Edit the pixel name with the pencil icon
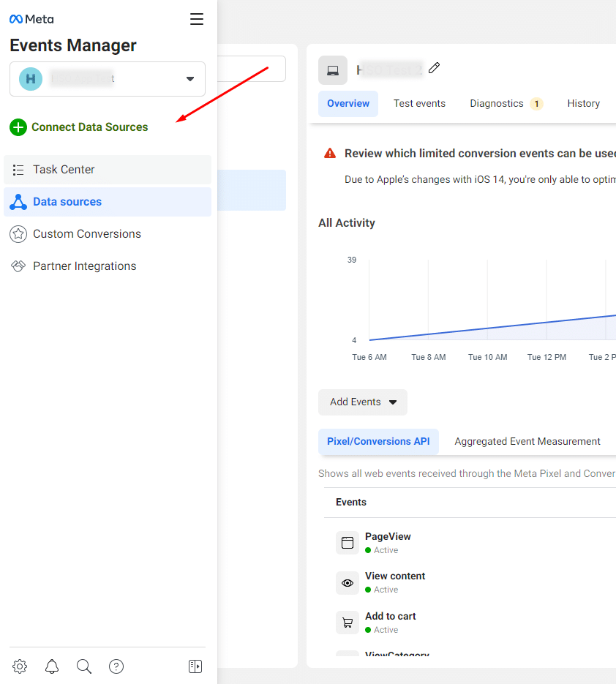This screenshot has height=684, width=616. click(434, 67)
